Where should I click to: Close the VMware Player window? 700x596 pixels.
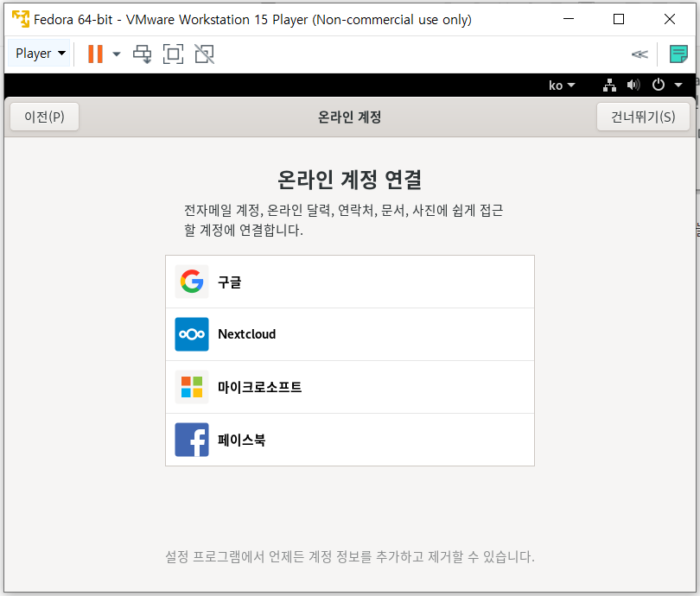tap(670, 19)
